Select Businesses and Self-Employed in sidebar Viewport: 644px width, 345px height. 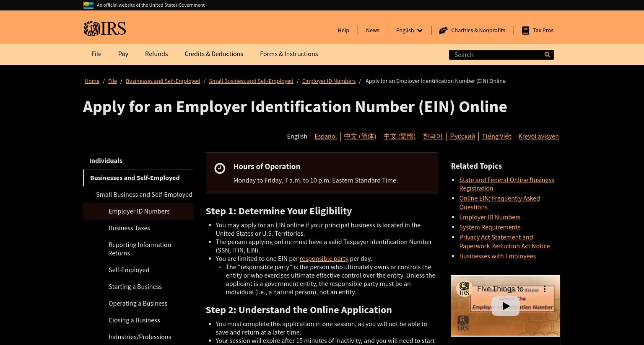[x=138, y=178]
